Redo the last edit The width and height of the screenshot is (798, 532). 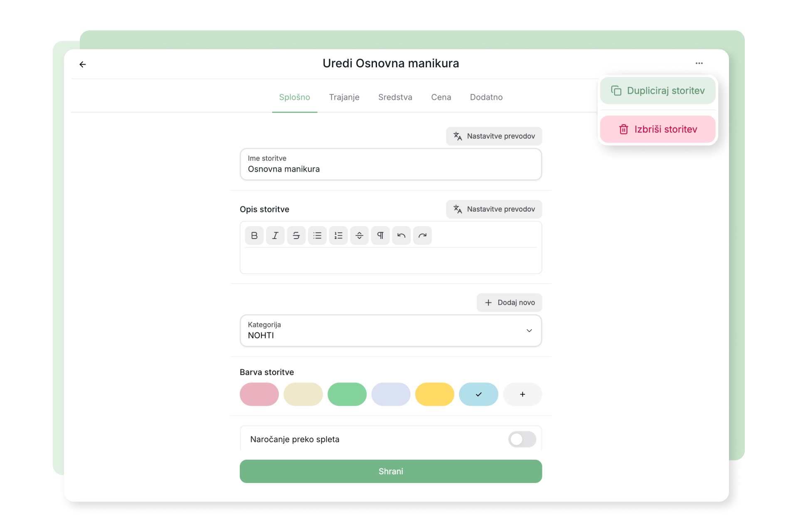[x=422, y=236]
